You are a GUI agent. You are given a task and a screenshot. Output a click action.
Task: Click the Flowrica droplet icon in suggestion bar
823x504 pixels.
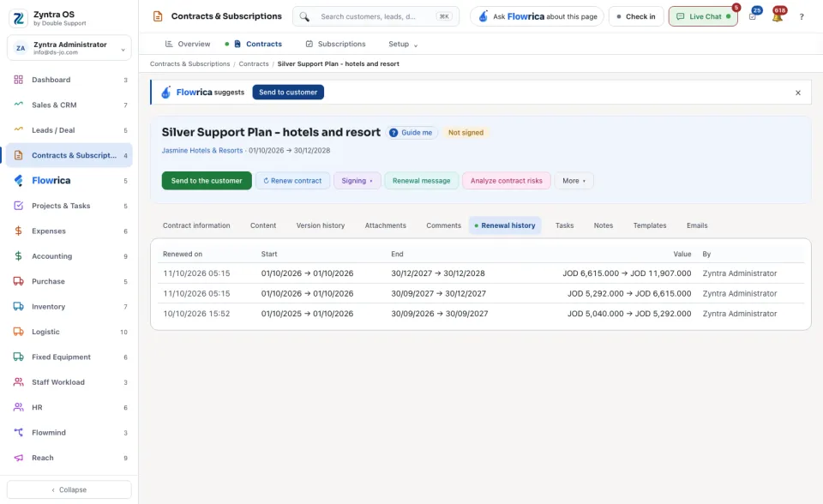pos(165,93)
